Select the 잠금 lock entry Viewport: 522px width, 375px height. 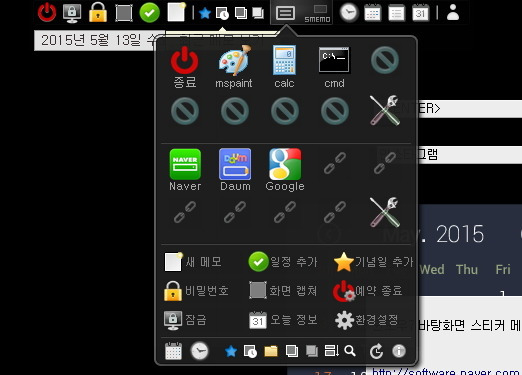(x=185, y=320)
